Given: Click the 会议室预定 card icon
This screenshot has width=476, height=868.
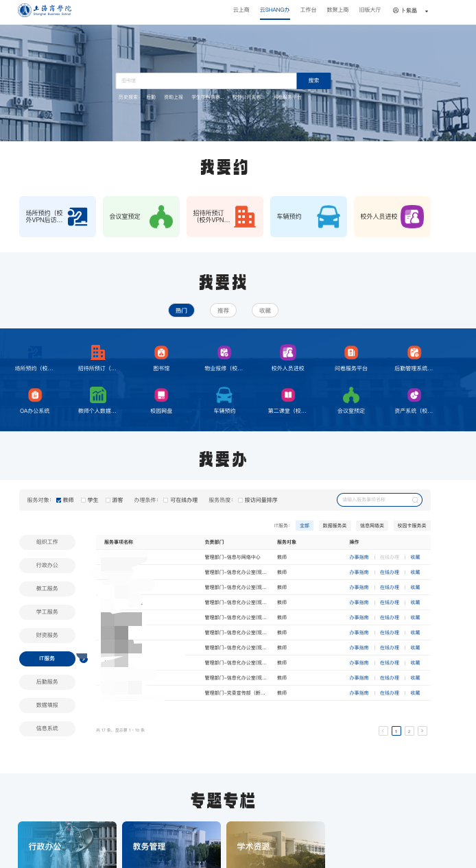Looking at the screenshot, I should pyautogui.click(x=161, y=217).
